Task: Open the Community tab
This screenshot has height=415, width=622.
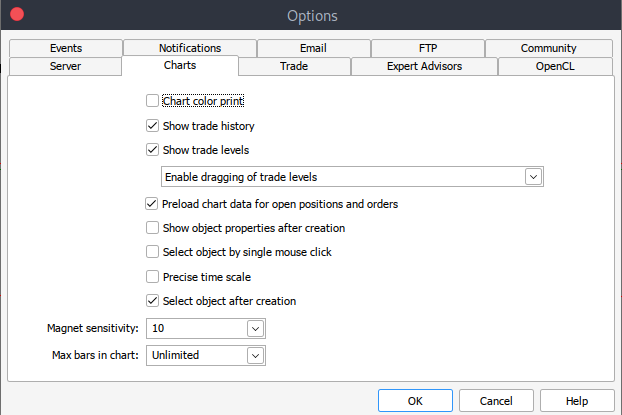Action: point(548,48)
